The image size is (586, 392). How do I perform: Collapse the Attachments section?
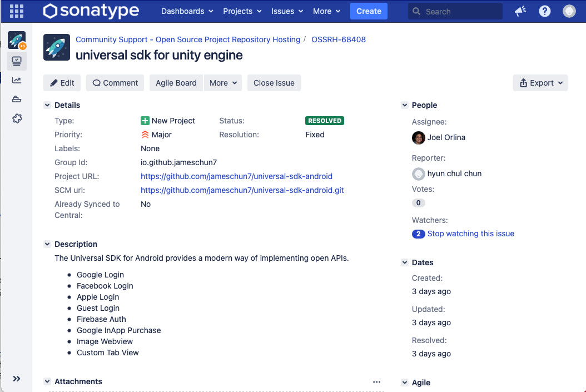click(47, 381)
